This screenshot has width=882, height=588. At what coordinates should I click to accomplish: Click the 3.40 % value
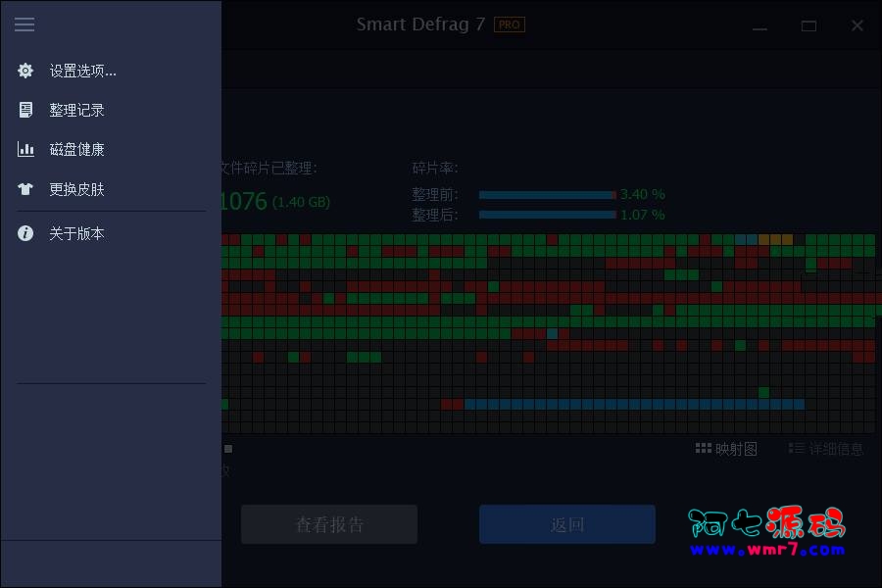pyautogui.click(x=642, y=194)
